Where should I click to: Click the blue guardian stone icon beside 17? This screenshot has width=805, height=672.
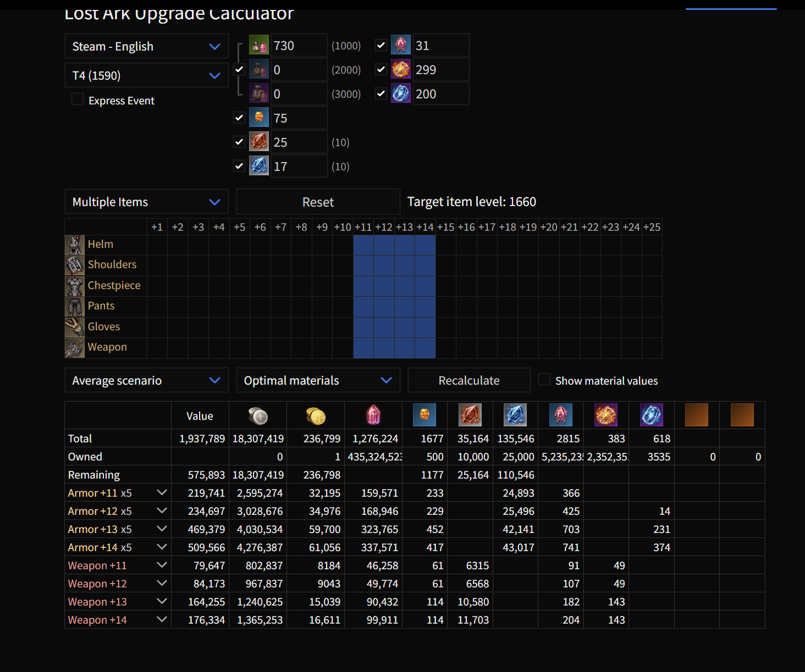pos(259,166)
